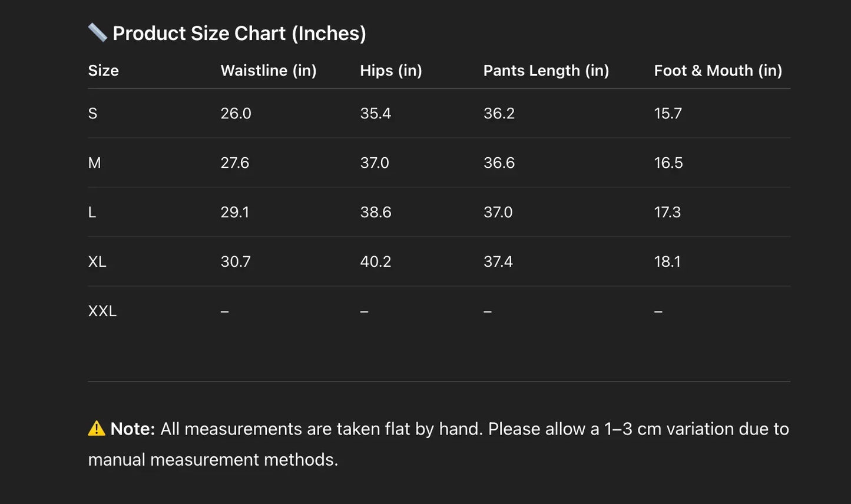This screenshot has width=851, height=504.
Task: Select the 37.0 hips value for M
Action: (375, 163)
